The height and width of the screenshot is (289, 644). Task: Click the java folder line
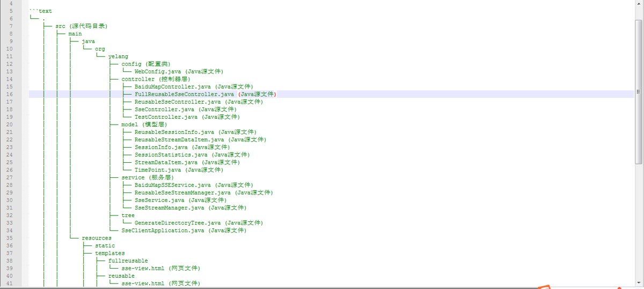click(x=88, y=41)
